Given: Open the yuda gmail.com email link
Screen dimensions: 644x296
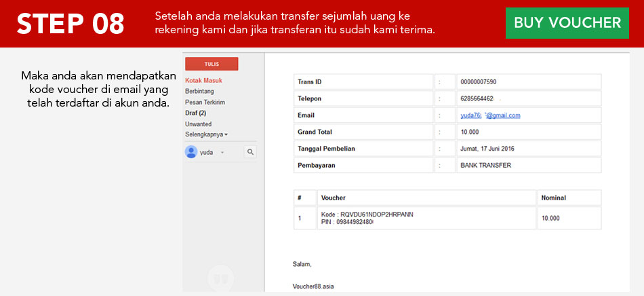Looking at the screenshot, I should pos(490,115).
